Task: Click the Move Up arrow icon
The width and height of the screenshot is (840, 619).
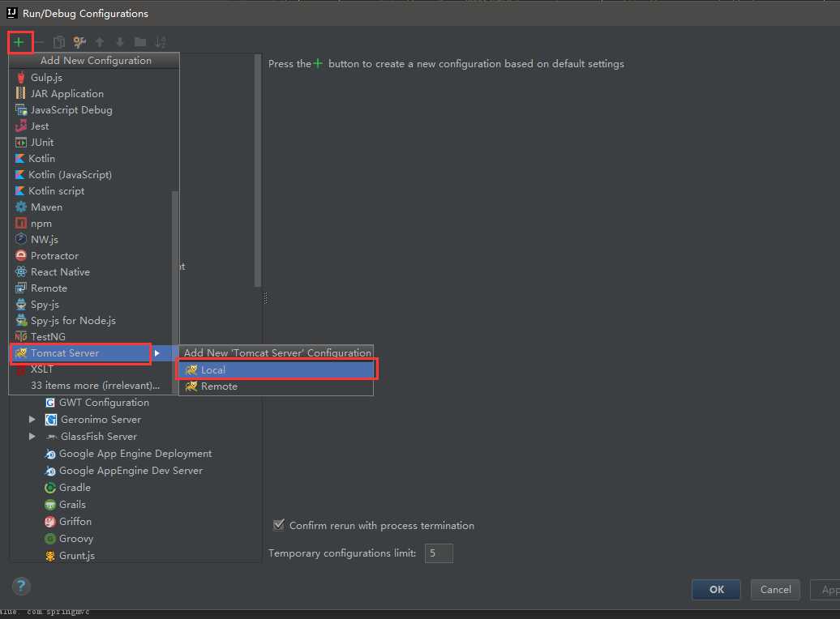Action: click(100, 42)
